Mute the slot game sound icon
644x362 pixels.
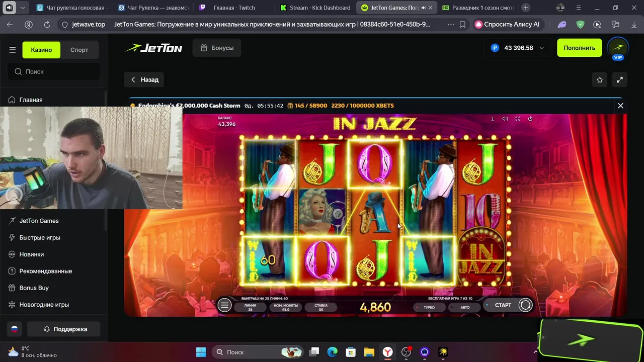pyautogui.click(x=505, y=119)
